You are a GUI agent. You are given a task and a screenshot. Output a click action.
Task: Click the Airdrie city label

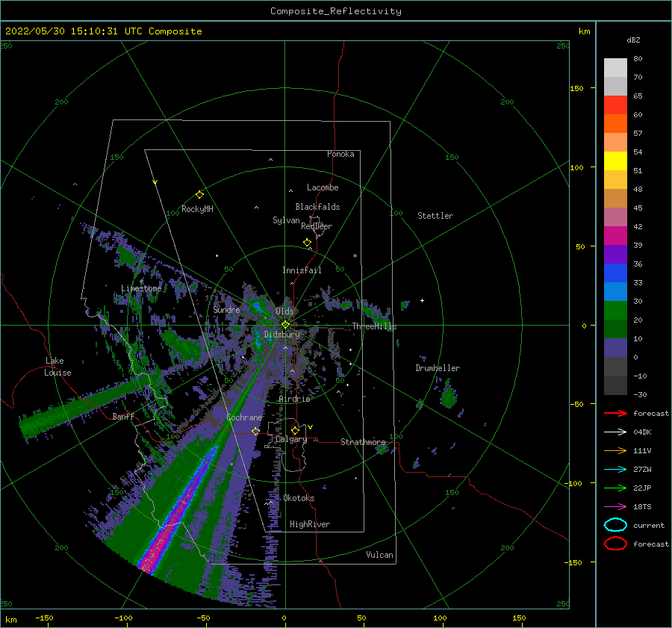(x=294, y=399)
